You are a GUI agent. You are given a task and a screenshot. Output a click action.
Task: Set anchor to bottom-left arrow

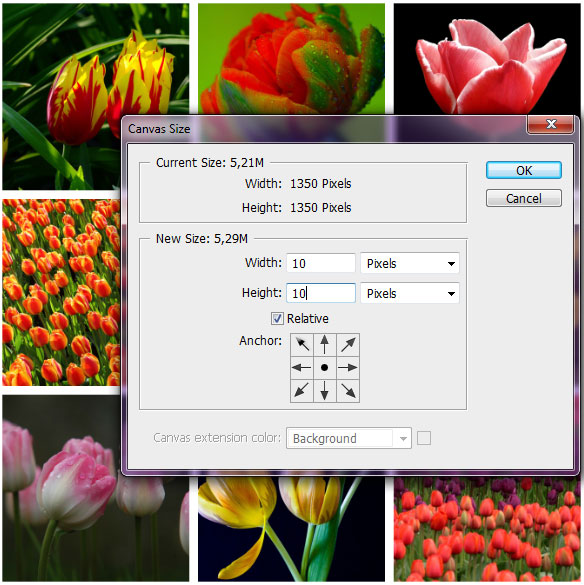tap(302, 391)
